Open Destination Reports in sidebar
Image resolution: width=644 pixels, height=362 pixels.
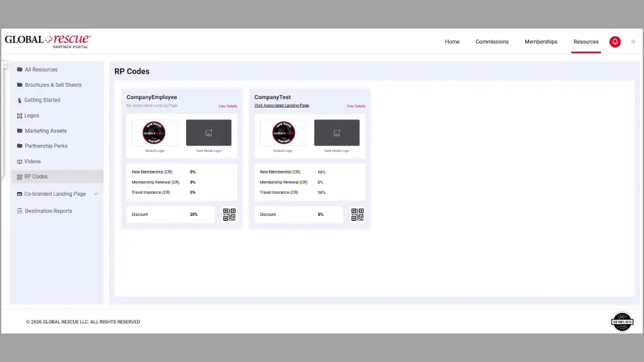tap(48, 211)
